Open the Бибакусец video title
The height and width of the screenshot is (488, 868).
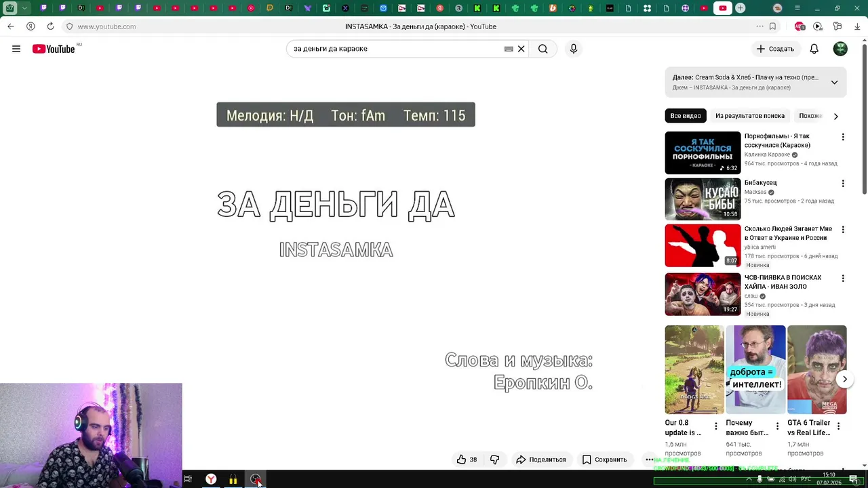tap(761, 182)
